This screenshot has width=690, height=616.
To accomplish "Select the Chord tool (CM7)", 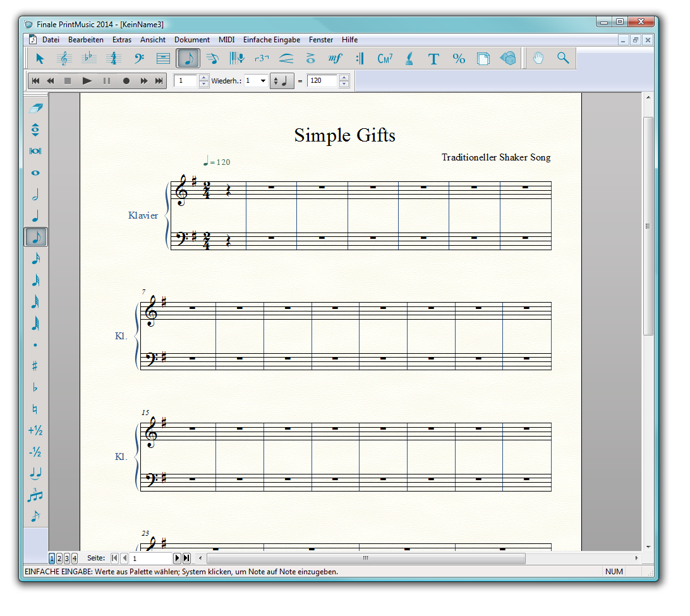I will [384, 59].
